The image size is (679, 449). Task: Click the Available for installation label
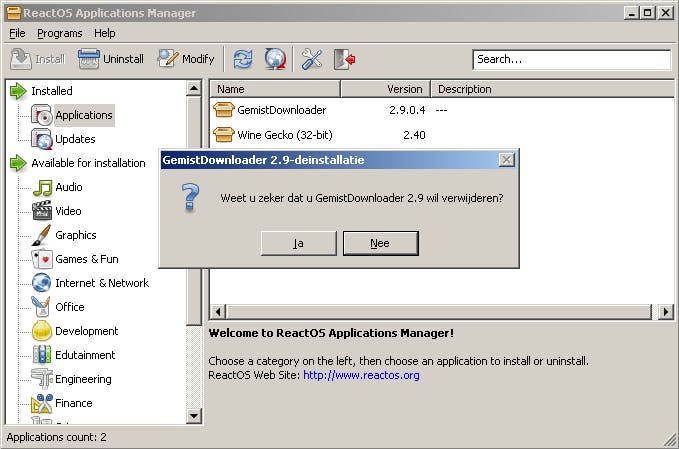(x=88, y=163)
